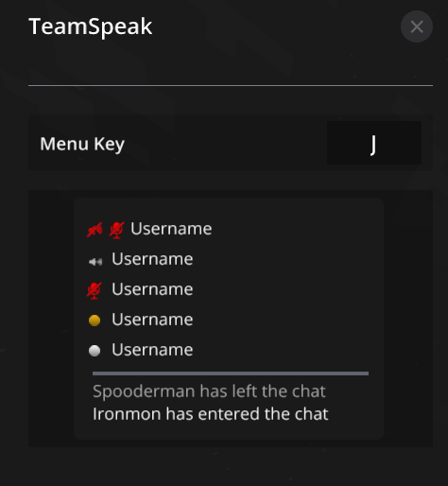Click muted microphone icon on first Username row
The height and width of the screenshot is (486, 448).
[116, 230]
